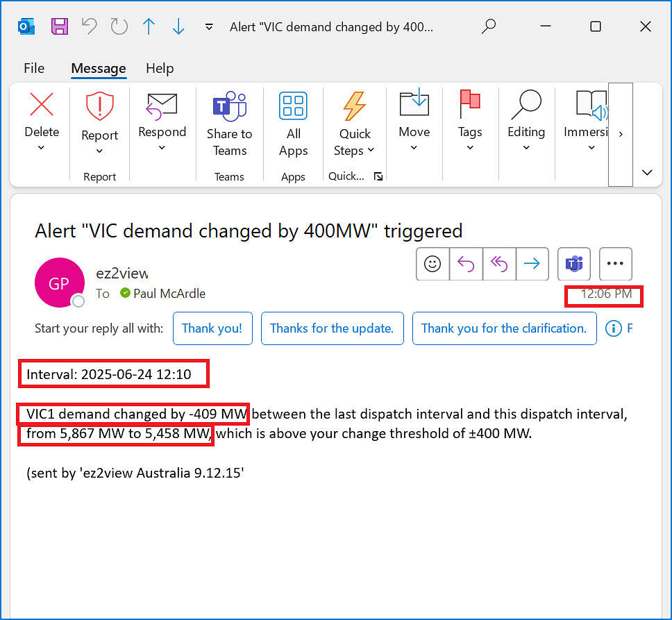Click the 'sent by ez2view Australia 9.12.15' line
672x620 pixels.
coord(135,473)
